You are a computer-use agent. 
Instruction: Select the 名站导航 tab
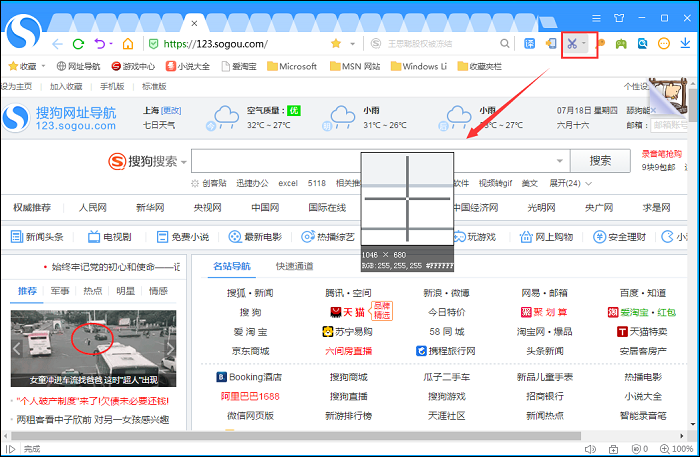[x=232, y=266]
